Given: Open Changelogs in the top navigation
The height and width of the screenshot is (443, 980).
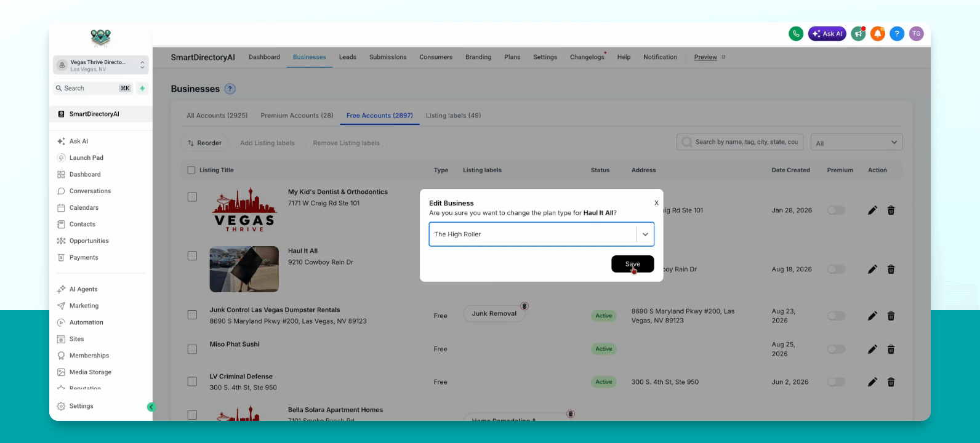Looking at the screenshot, I should pyautogui.click(x=587, y=57).
